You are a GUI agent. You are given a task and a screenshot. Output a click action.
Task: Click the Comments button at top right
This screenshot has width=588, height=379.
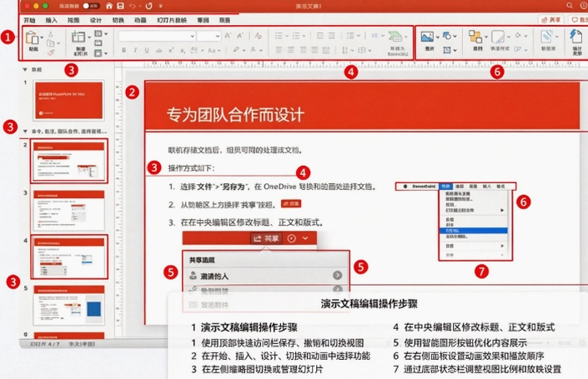click(x=579, y=20)
